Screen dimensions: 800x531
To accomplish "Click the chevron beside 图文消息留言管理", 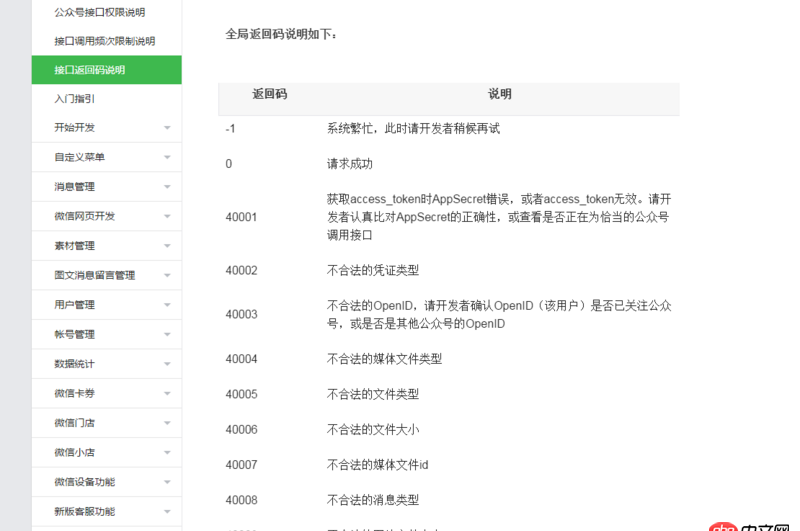I will click(x=167, y=275).
